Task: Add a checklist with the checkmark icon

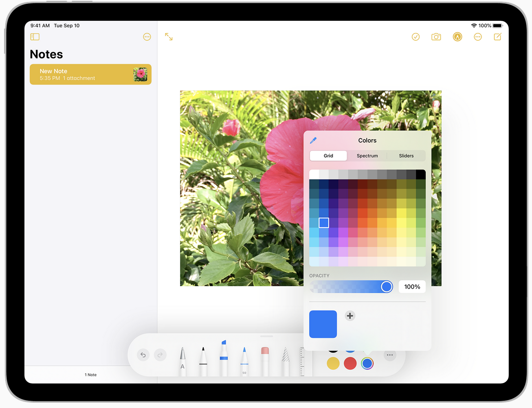Action: tap(415, 37)
